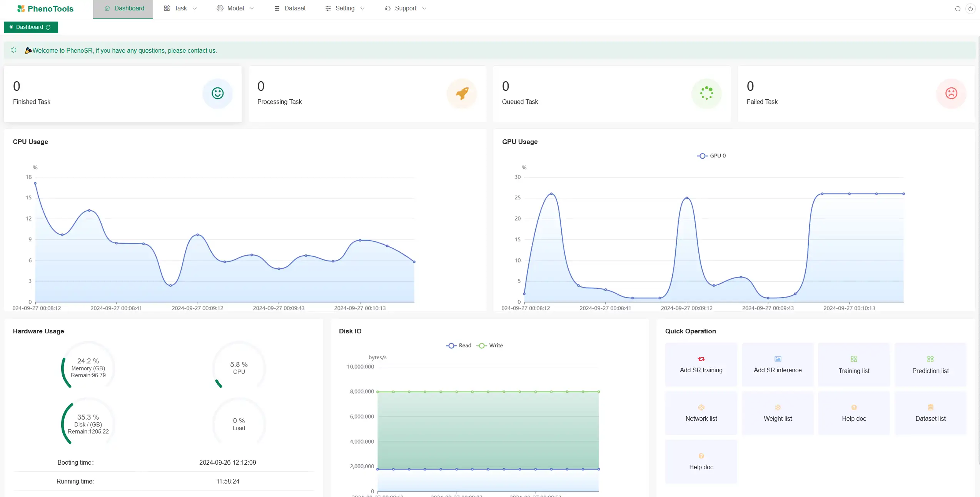Click the Network list icon
This screenshot has height=497, width=980.
point(701,407)
